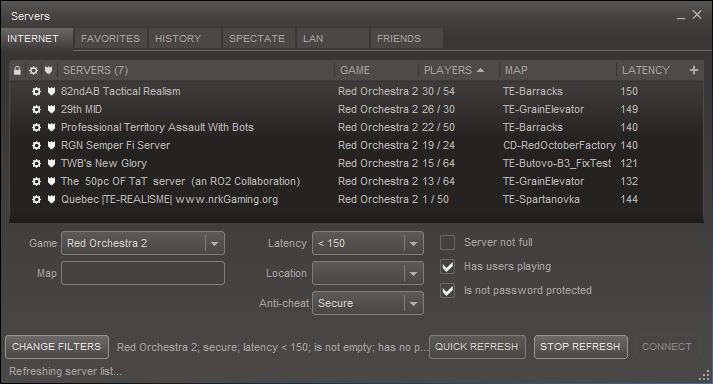
Task: Sort by gear column header icon
Action: tap(33, 71)
